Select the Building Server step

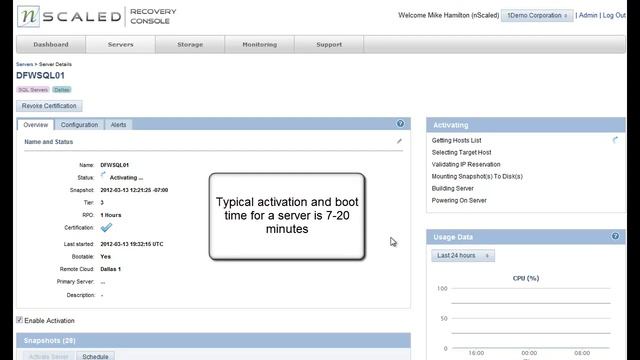(453, 188)
